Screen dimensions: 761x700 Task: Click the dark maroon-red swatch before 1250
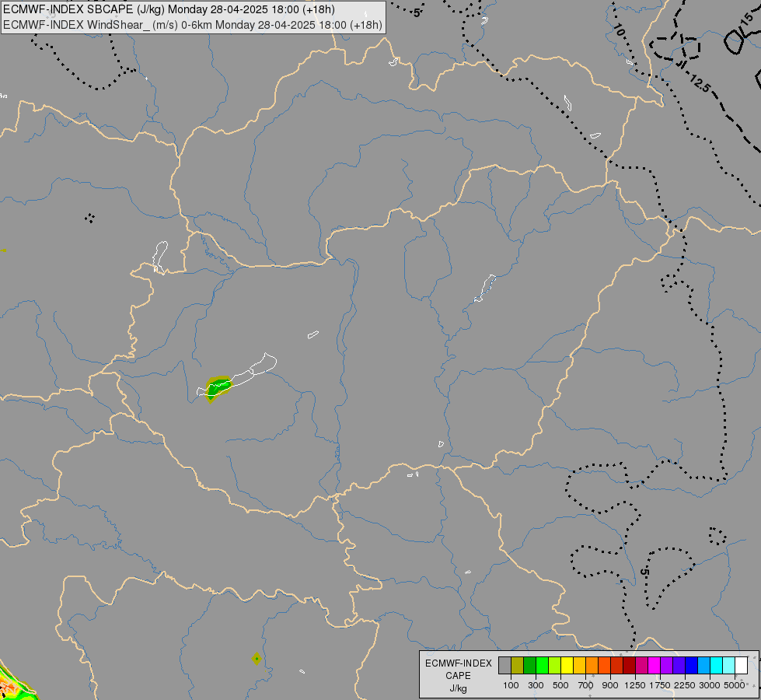pos(629,665)
